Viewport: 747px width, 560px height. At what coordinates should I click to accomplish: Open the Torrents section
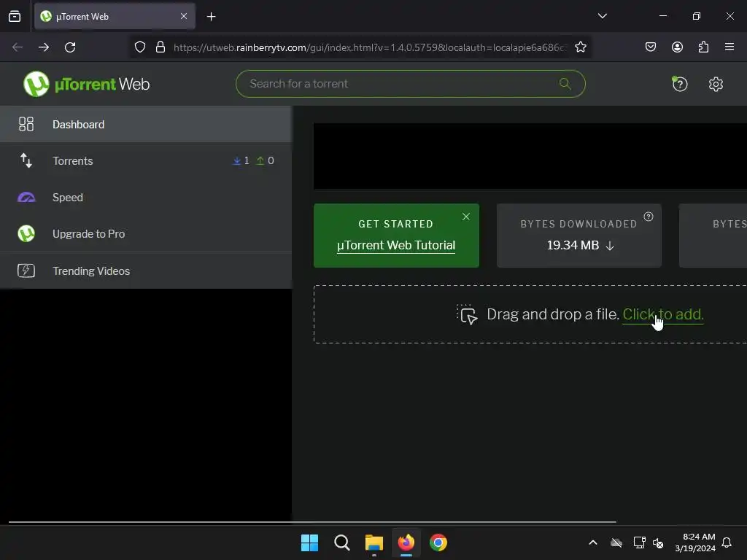tap(146, 161)
